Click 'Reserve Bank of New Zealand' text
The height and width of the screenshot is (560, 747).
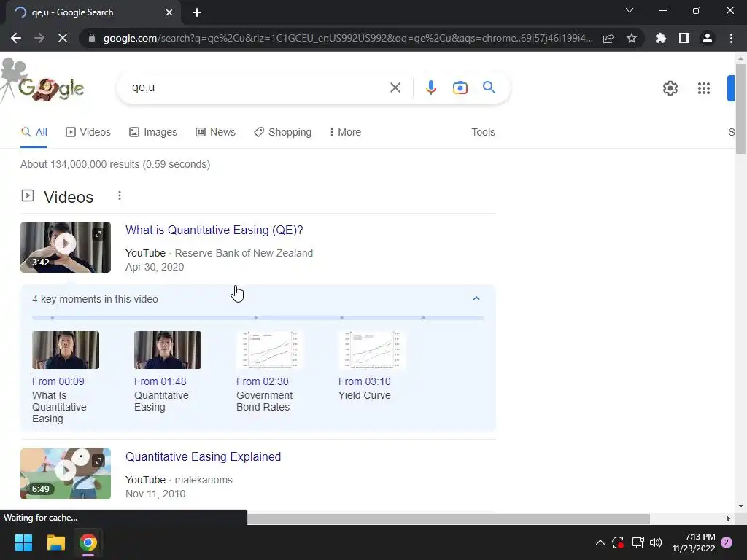pyautogui.click(x=244, y=253)
